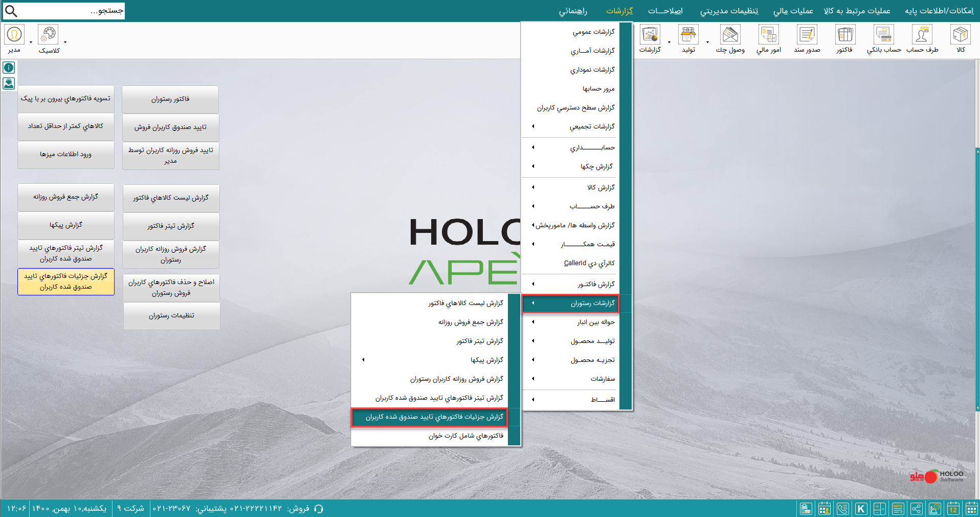Click the ورود اطلاعات ميزها button
This screenshot has width=980, height=517.
point(66,155)
